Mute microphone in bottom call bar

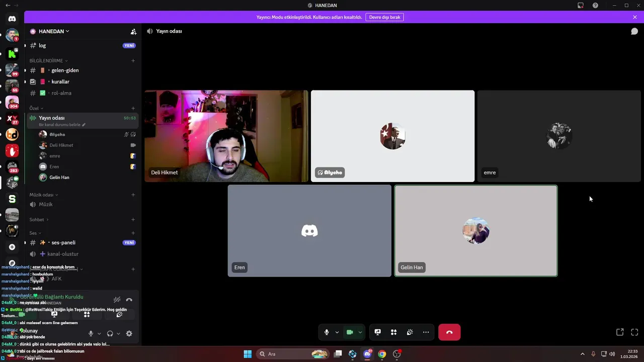tap(327, 332)
